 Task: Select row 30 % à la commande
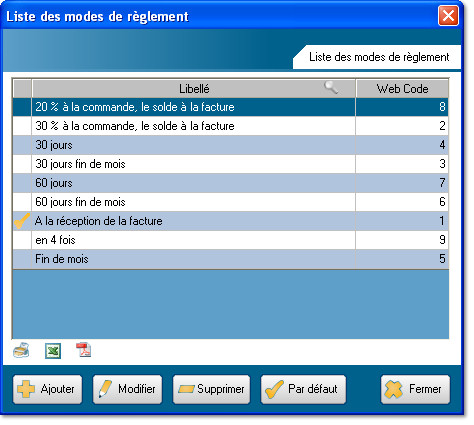(230, 126)
